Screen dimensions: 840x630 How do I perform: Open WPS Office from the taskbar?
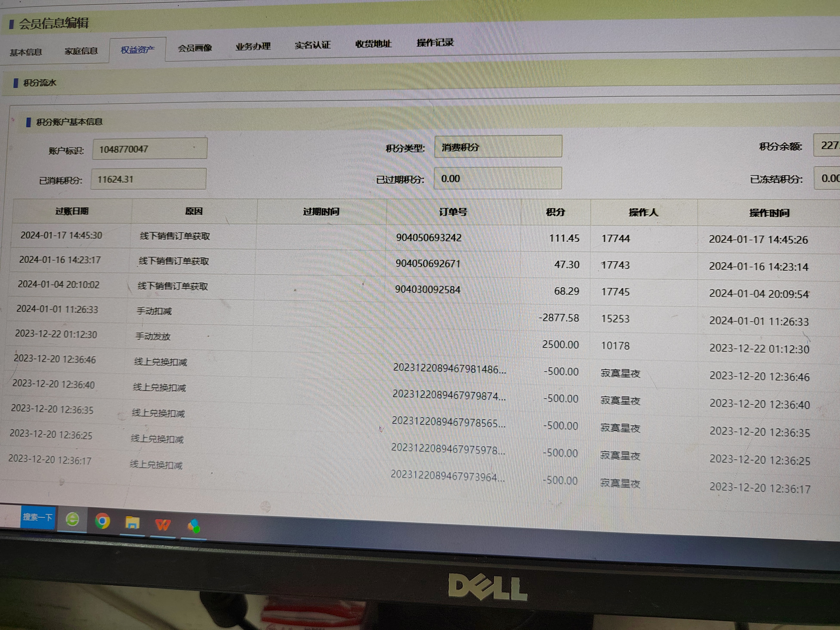point(163,524)
